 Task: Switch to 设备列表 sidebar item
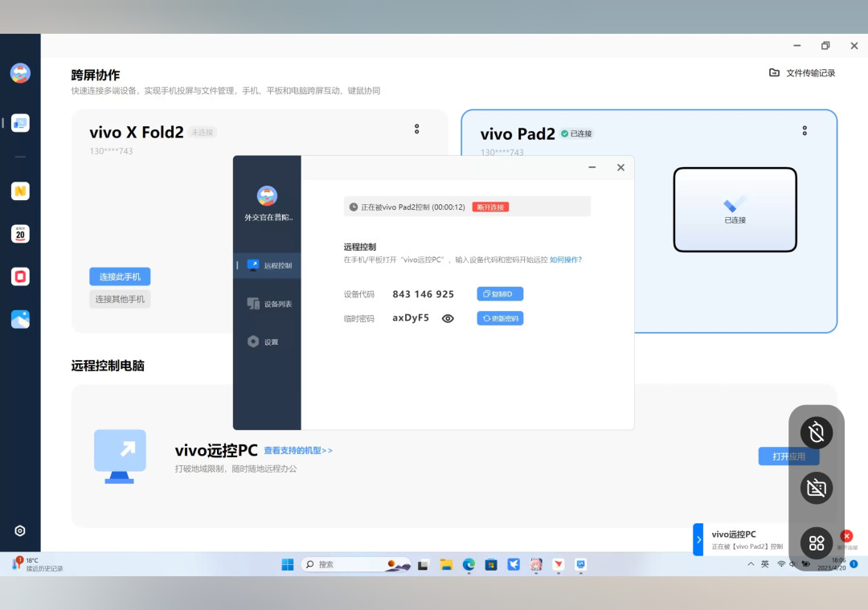268,303
